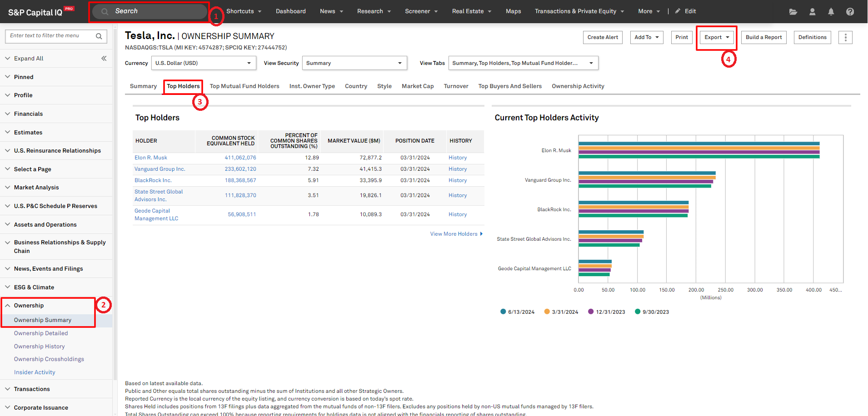
Task: Click the Print button
Action: point(682,37)
